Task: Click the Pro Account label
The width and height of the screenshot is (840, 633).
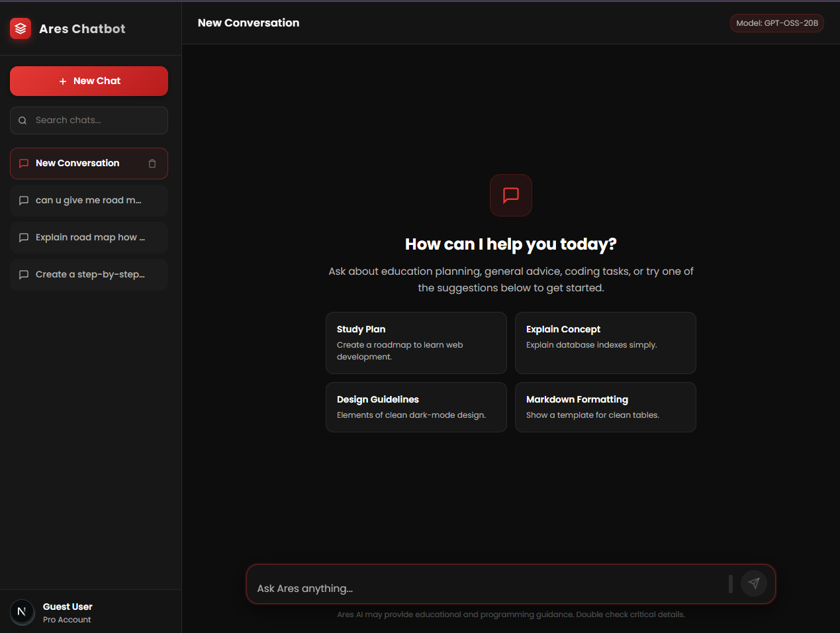Action: point(67,620)
